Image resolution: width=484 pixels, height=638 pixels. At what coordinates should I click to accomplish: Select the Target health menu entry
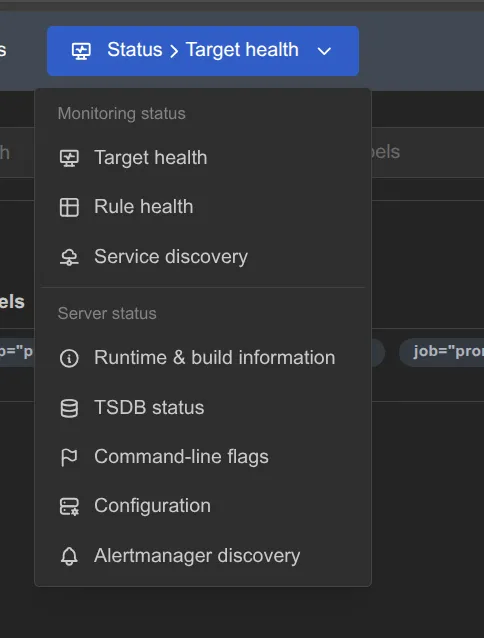(203, 158)
